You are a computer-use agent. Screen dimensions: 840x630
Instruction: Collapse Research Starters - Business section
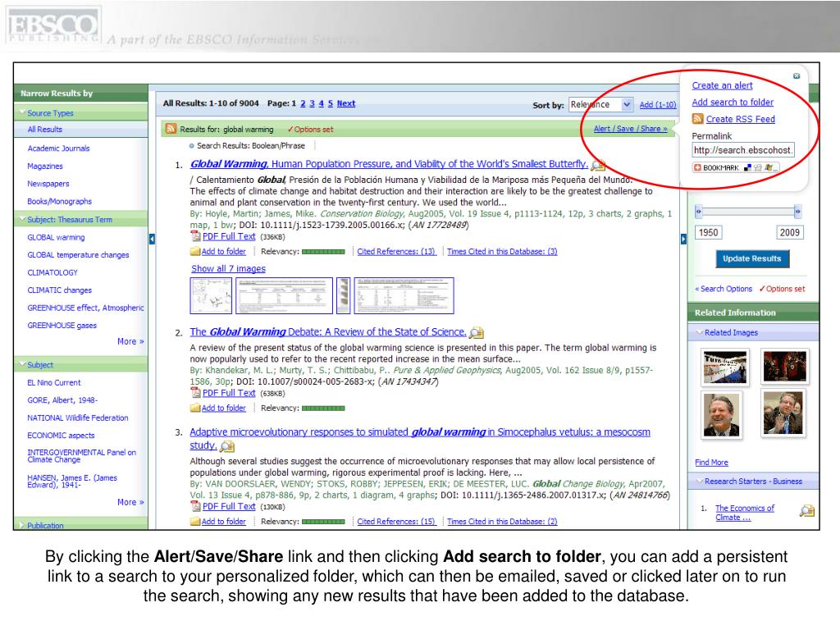[699, 481]
